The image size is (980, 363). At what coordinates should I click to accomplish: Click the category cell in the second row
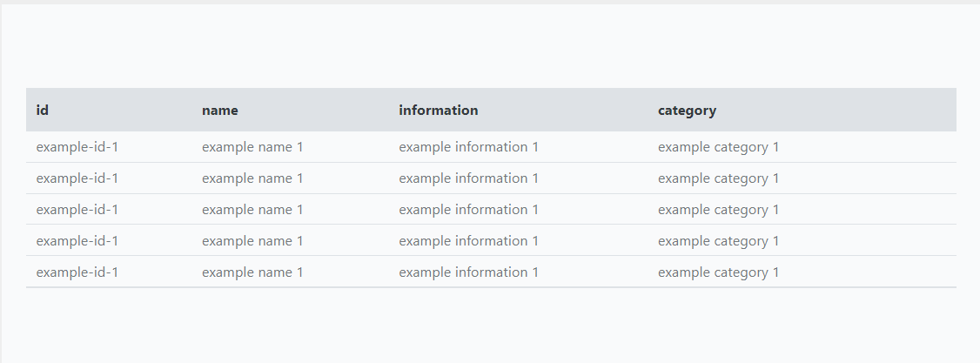719,178
